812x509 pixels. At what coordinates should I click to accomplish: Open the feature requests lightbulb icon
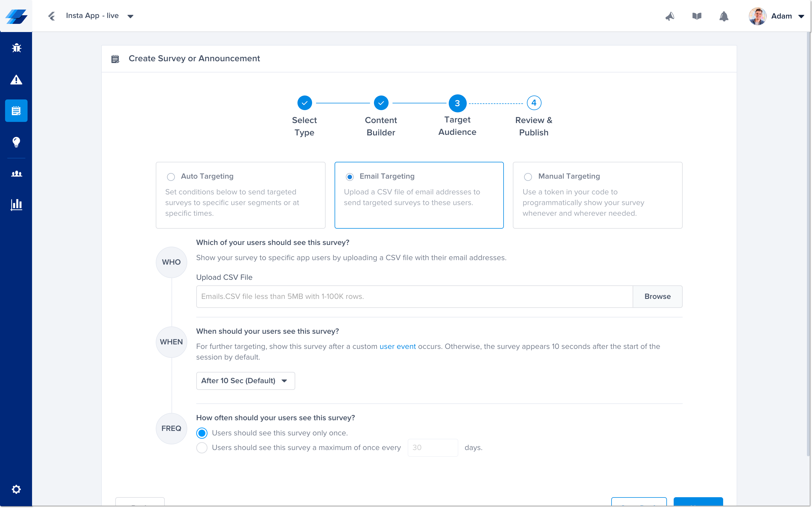coord(16,142)
